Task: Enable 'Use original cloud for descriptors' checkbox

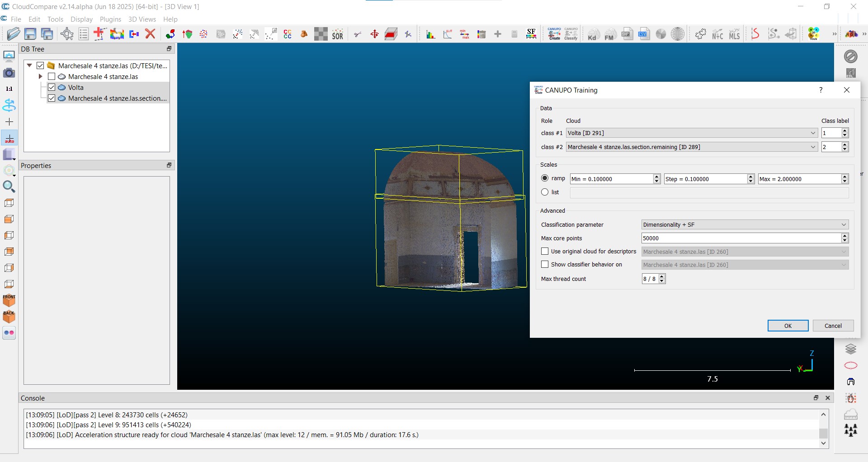Action: (545, 252)
